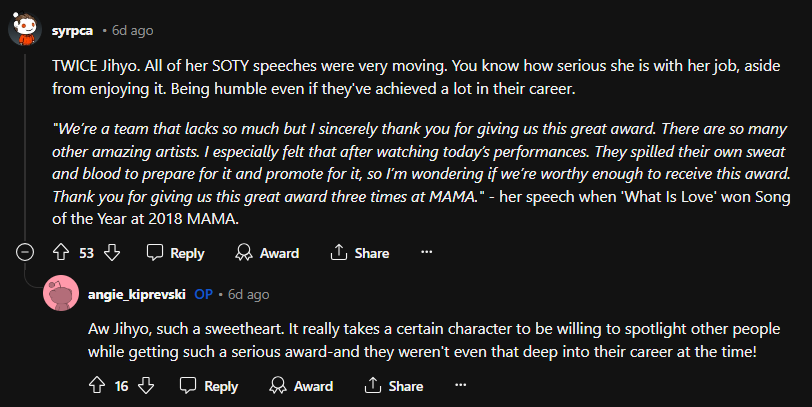Award angie_kiprevski's reply
The height and width of the screenshot is (407, 812).
point(301,385)
